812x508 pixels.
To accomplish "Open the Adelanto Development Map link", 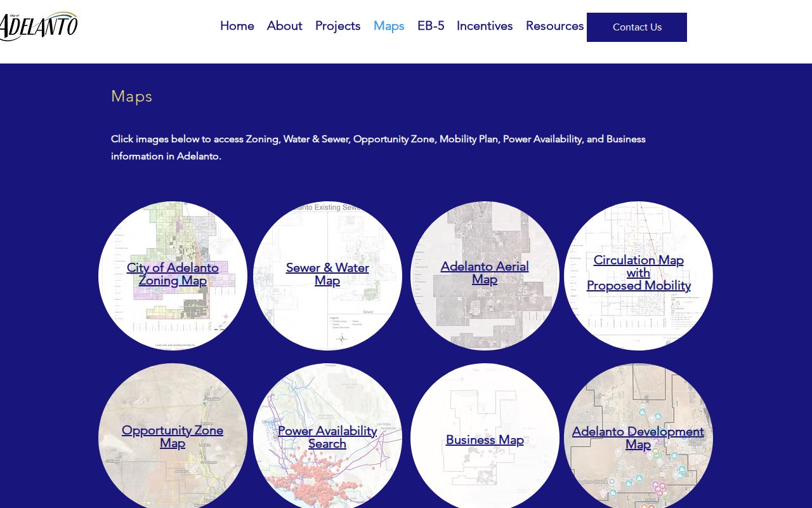I will pos(638,438).
